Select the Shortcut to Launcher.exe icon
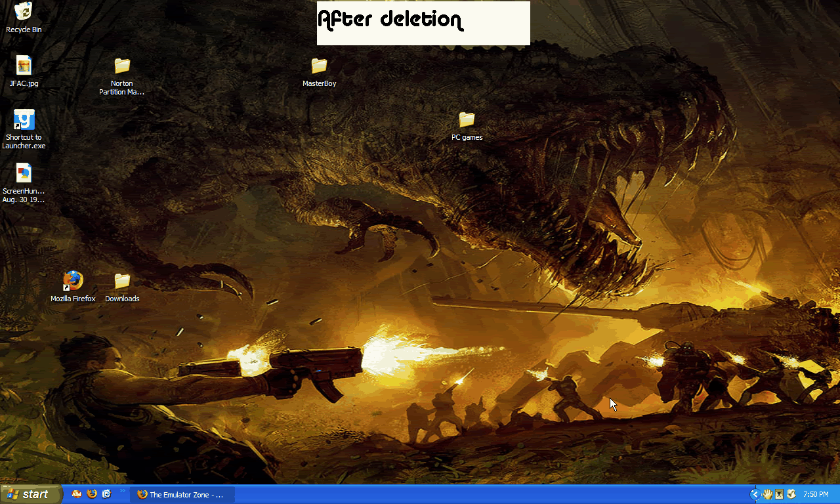Screen dimensions: 840x504 coord(24,120)
